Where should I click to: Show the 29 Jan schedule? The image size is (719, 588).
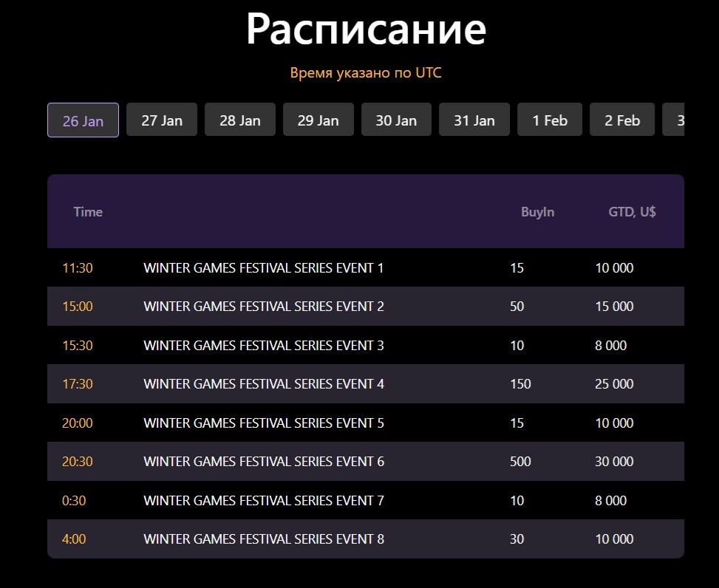coord(318,120)
